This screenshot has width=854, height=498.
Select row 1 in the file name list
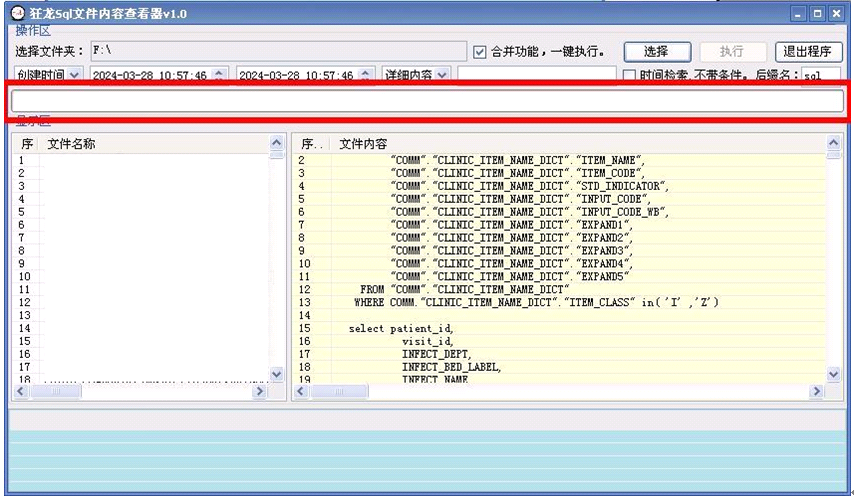[141, 160]
